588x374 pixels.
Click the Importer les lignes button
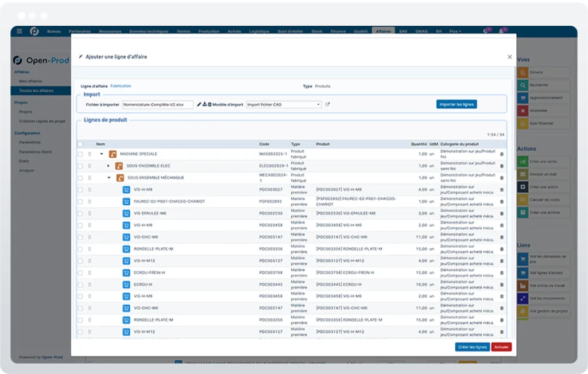(457, 104)
